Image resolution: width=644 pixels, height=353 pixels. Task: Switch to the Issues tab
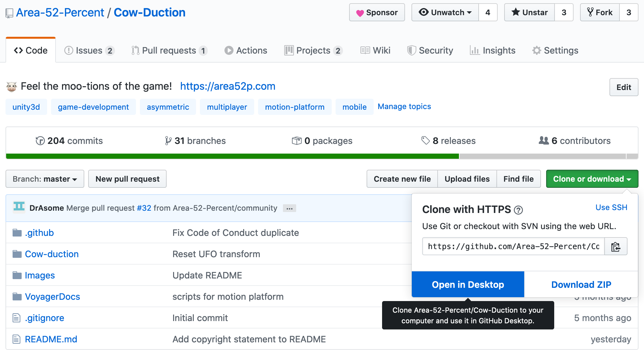(x=89, y=51)
